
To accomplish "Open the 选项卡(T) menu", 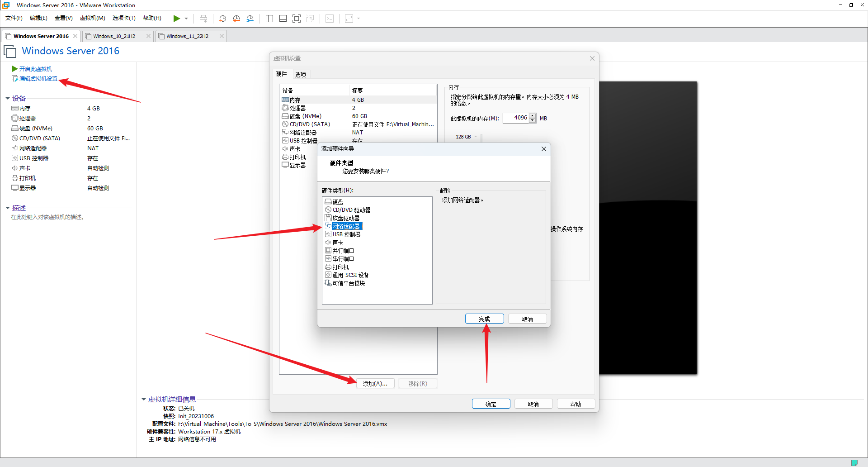I will click(x=124, y=18).
